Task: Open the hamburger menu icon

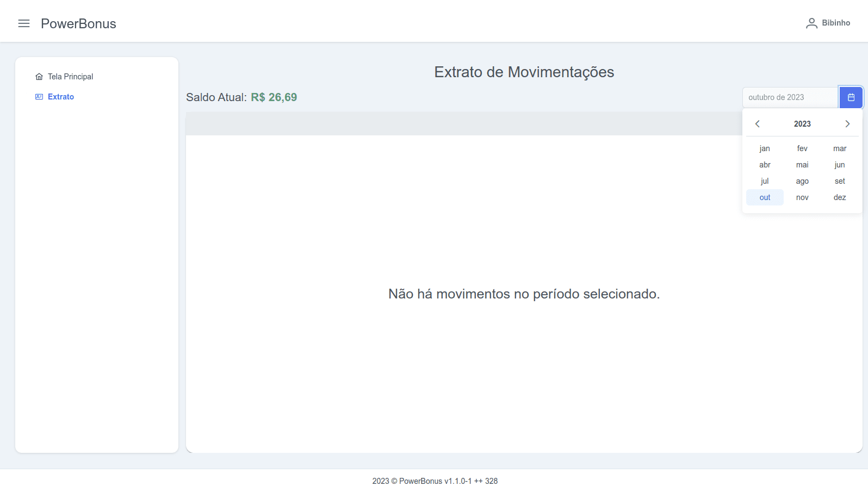Action: point(24,23)
